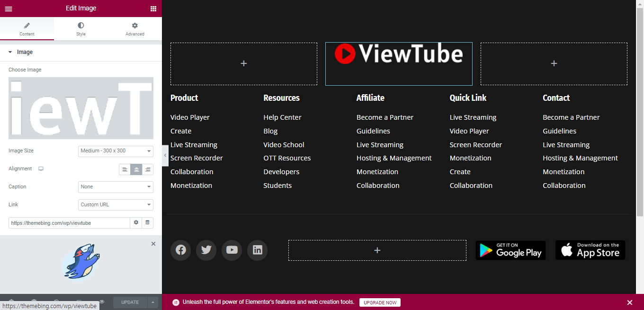The width and height of the screenshot is (644, 310).
Task: Click the blue mascot promo image
Action: click(81, 261)
